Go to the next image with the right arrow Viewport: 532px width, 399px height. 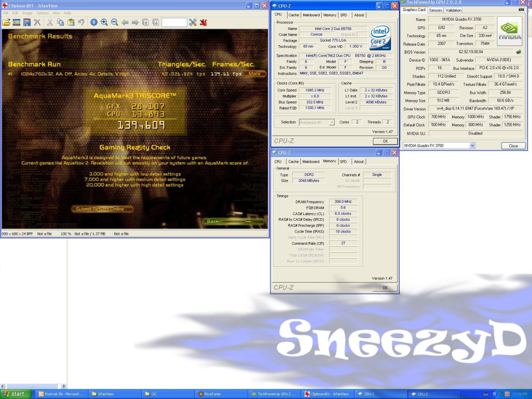(x=135, y=22)
